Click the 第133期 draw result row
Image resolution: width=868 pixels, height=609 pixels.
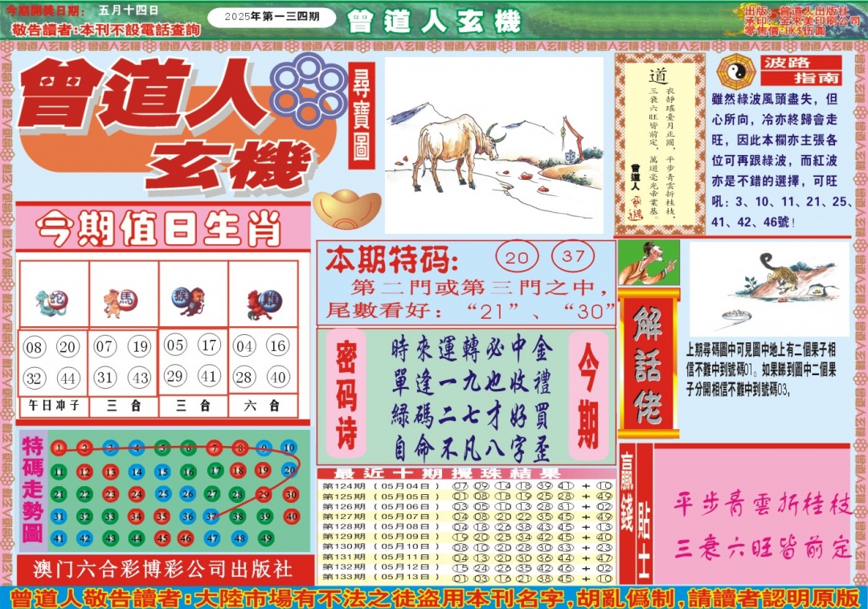466,578
